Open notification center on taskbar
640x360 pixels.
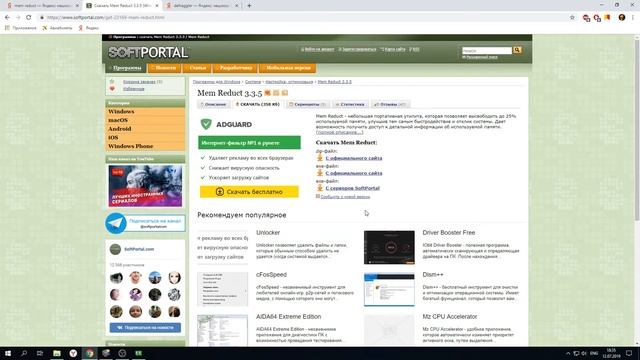[x=629, y=353]
